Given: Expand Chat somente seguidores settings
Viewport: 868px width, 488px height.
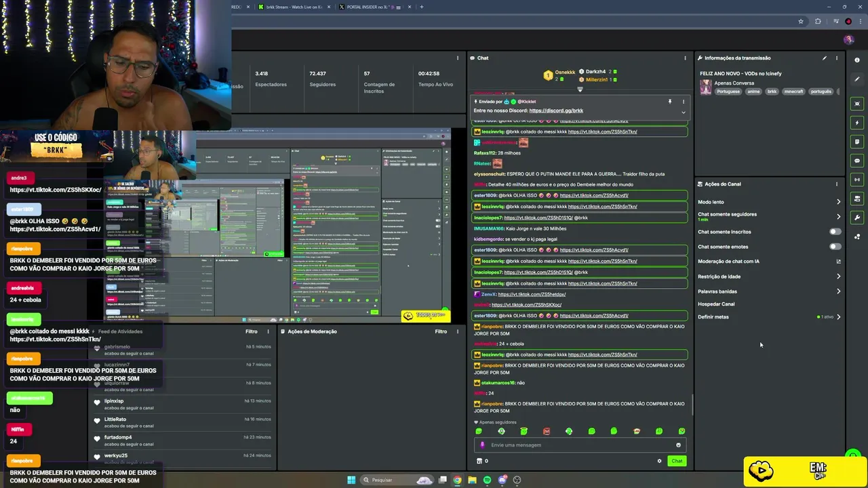Looking at the screenshot, I should (x=838, y=217).
